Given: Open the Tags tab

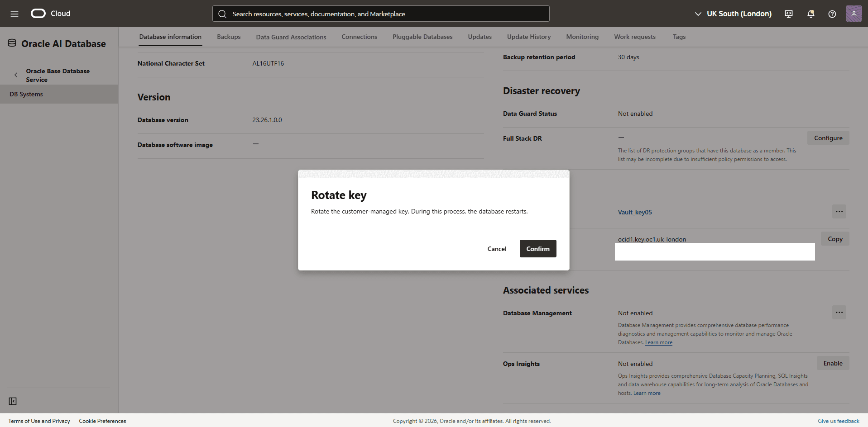Looking at the screenshot, I should (679, 37).
